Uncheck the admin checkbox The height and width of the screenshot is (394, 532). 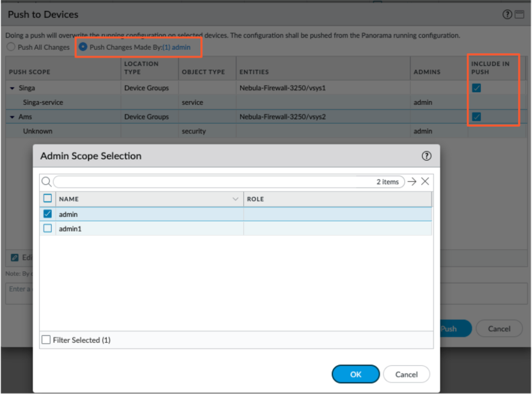pyautogui.click(x=47, y=214)
